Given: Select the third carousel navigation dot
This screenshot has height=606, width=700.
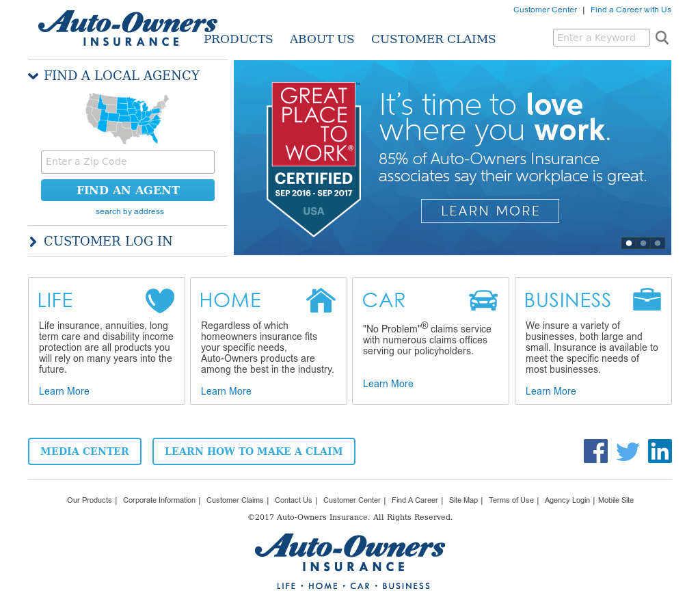Looking at the screenshot, I should [657, 243].
